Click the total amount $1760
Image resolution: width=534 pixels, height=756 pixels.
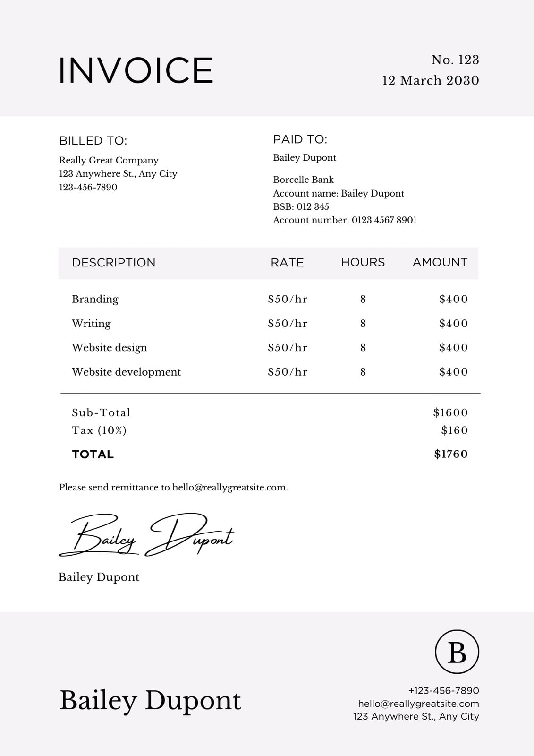(x=451, y=454)
